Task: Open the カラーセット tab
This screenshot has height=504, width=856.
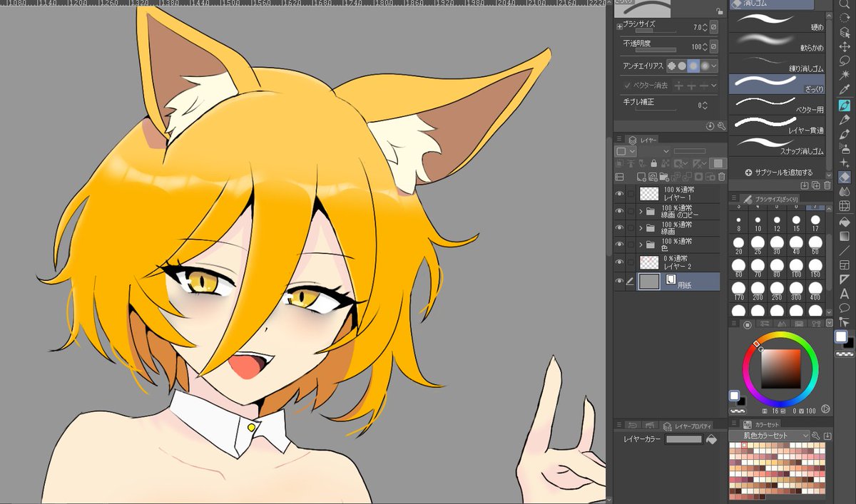Action: point(763,424)
